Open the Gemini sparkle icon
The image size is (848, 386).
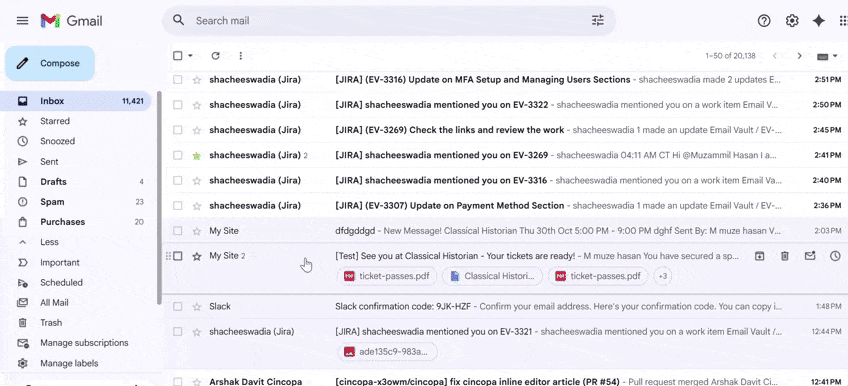tap(819, 21)
